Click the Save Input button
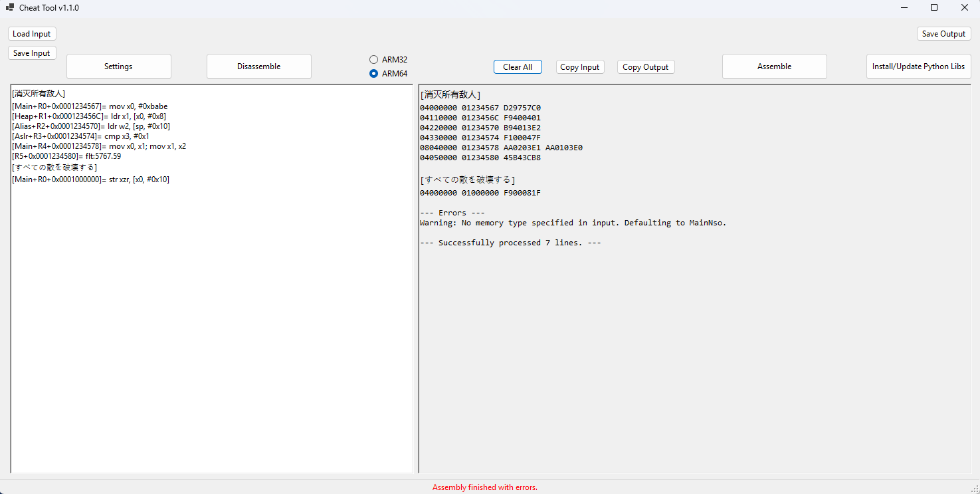The height and width of the screenshot is (494, 980). tap(32, 53)
